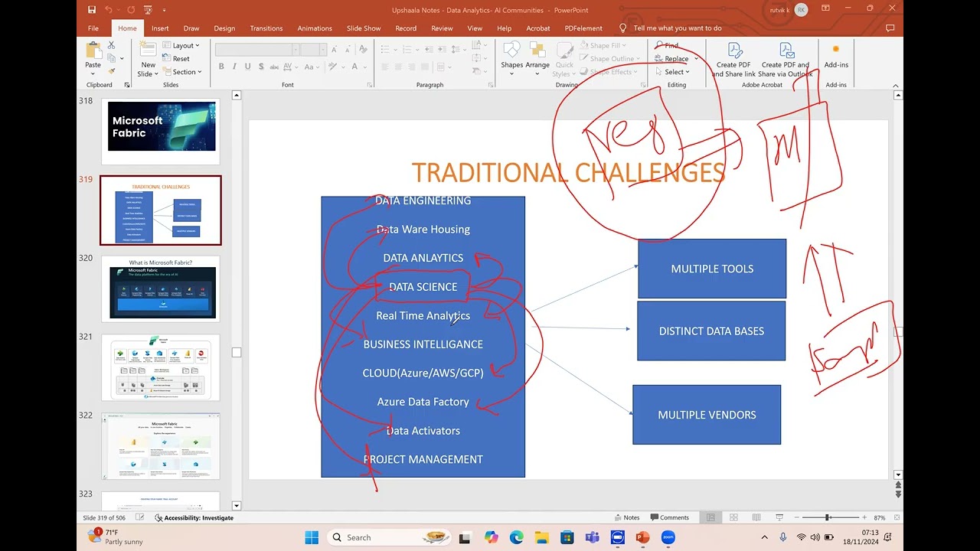Screen dimensions: 980x551
Task: Start presentation from beginning icon
Action: pos(146,10)
